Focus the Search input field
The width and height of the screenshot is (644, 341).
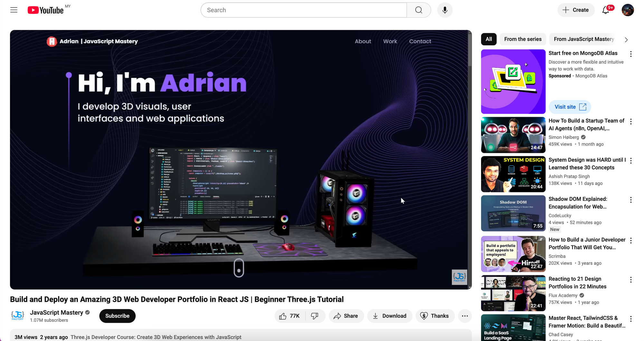304,10
